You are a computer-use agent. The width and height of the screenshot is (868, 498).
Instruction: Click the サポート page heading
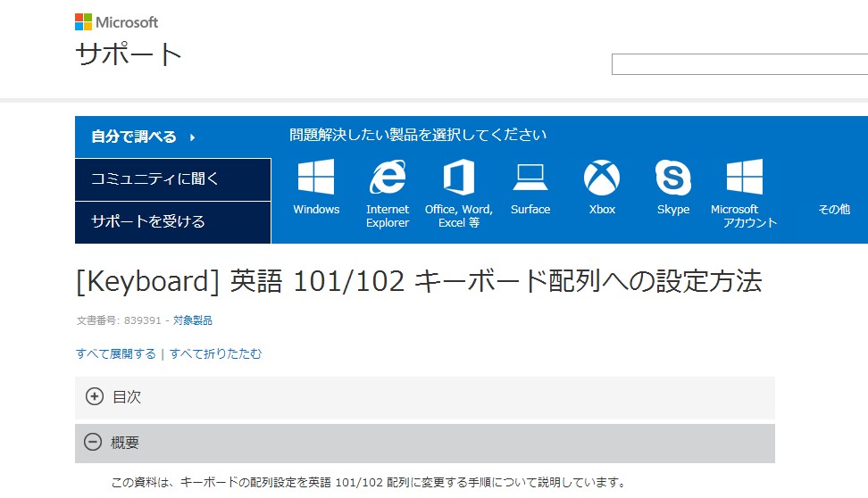129,54
